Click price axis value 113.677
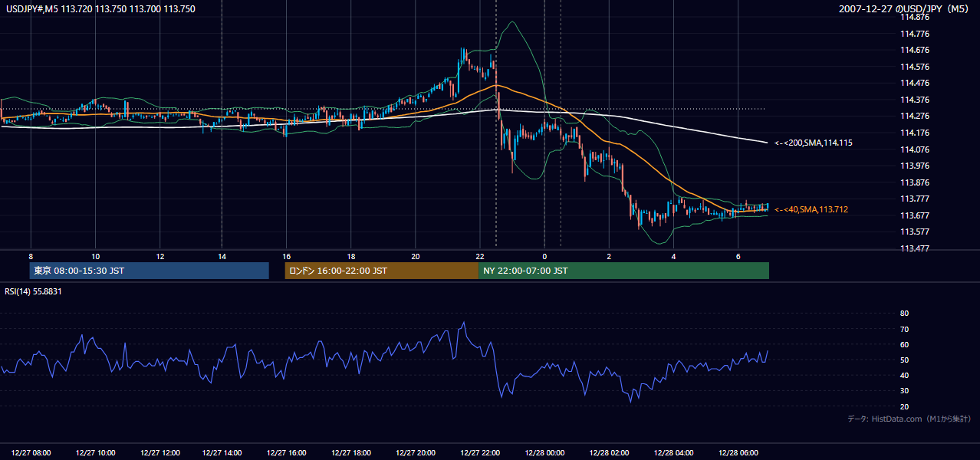Screen dimensions: 980x460 tap(916, 215)
